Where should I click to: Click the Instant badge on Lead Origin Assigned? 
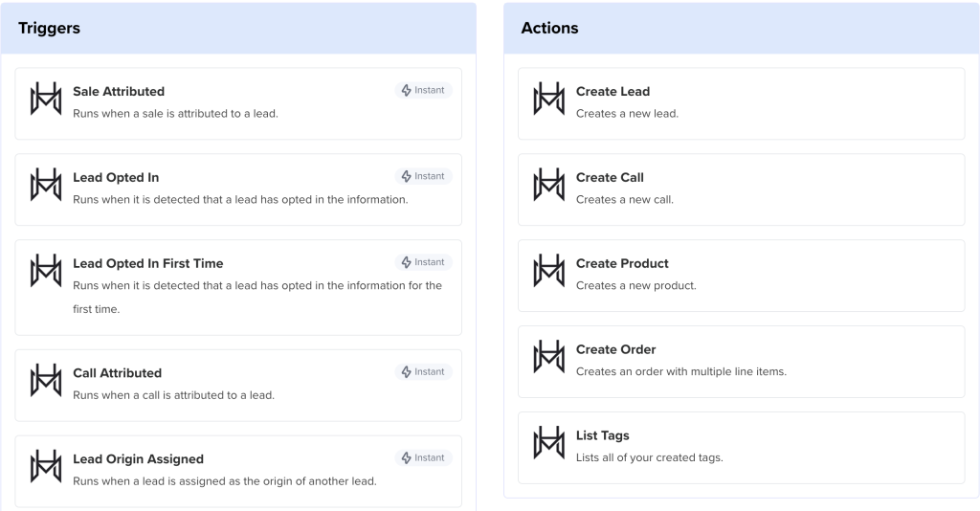tap(423, 457)
